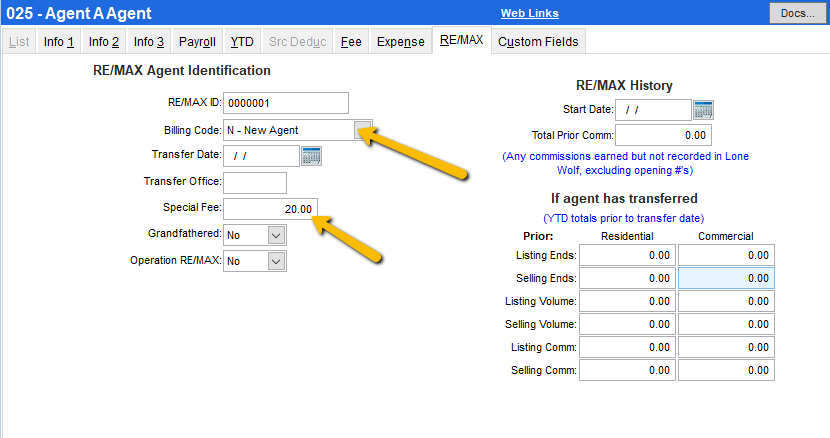This screenshot has width=830, height=438.
Task: Click Commercial Selling Volume field
Action: tap(726, 324)
